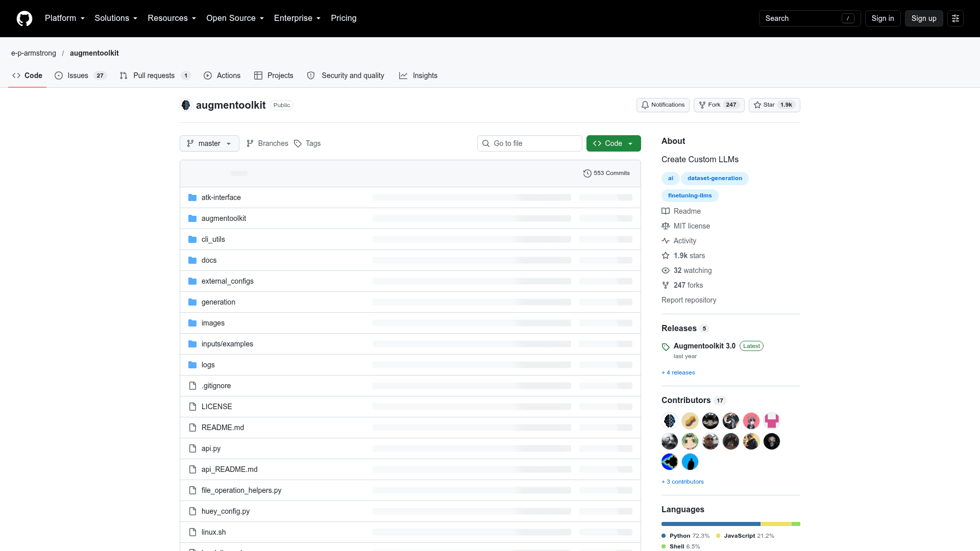Focus the top Search box
980x551 pixels.
tap(810, 18)
